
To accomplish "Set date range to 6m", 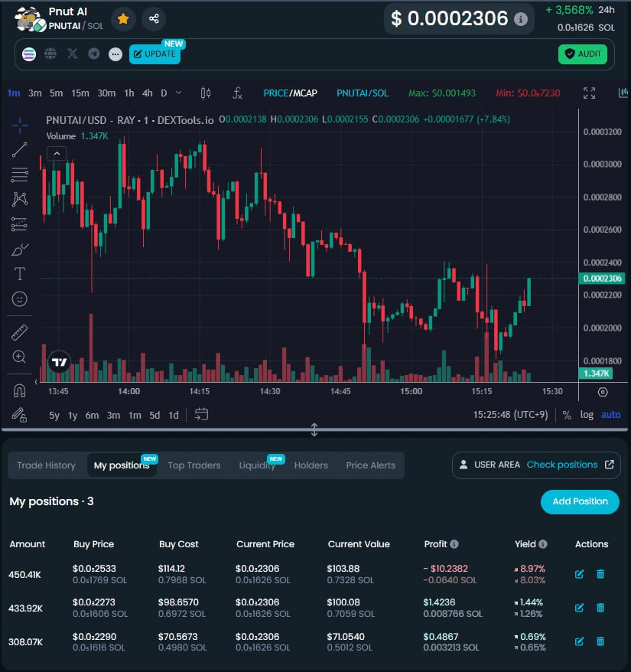I will [92, 416].
